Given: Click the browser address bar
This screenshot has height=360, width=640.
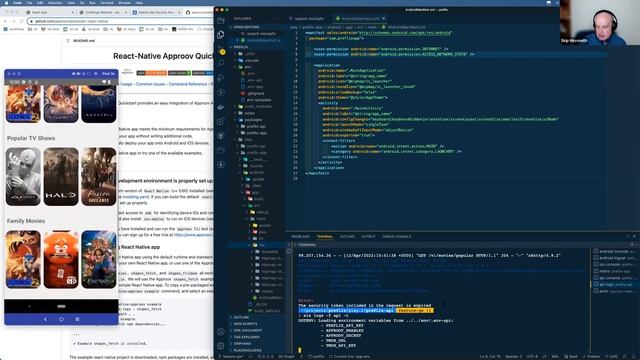Looking at the screenshot, I should (120, 21).
